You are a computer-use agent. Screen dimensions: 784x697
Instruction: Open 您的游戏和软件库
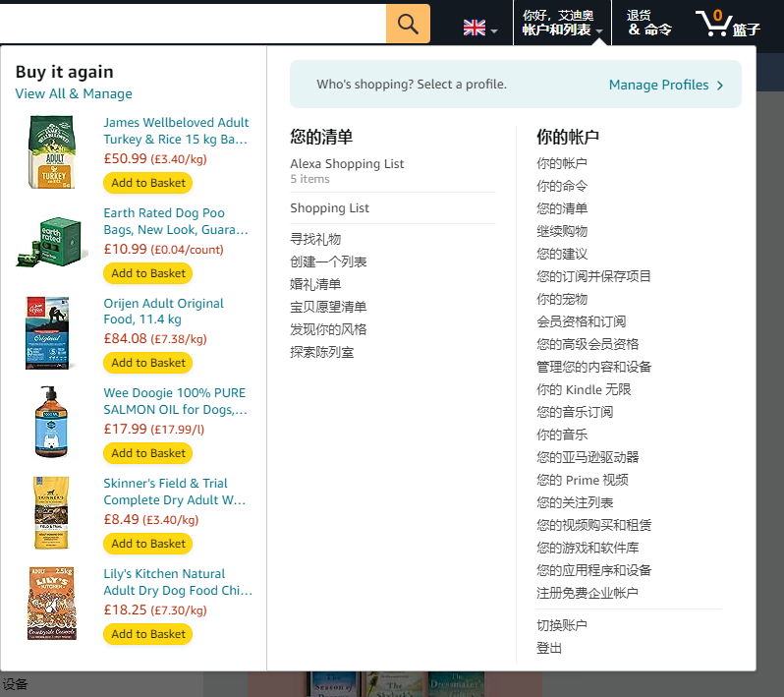point(588,548)
